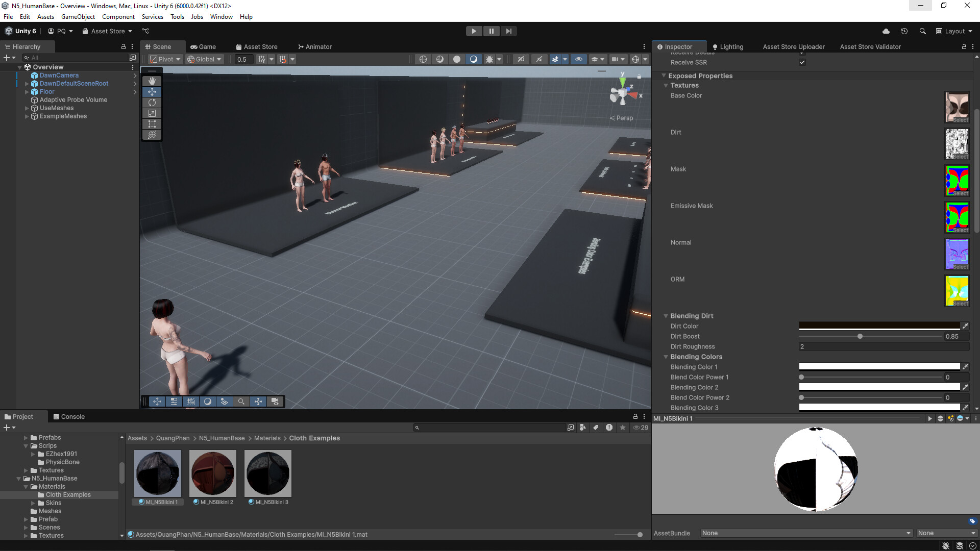Viewport: 980px width, 551px height.
Task: Select the Hand view tool
Action: 152,81
